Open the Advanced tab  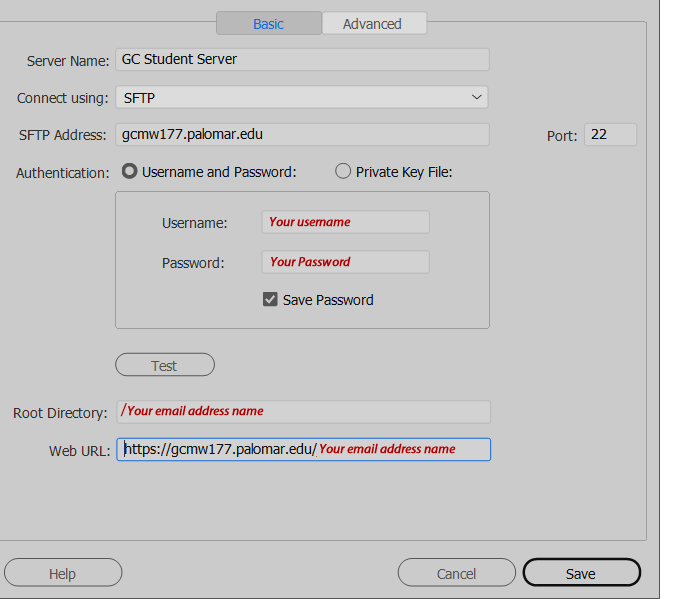(x=374, y=23)
